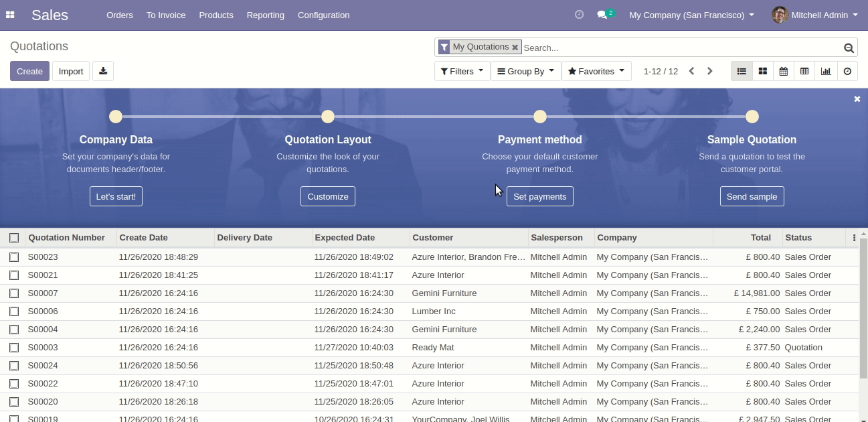The image size is (868, 422).
Task: Click the Payment method step circle
Action: click(x=540, y=117)
